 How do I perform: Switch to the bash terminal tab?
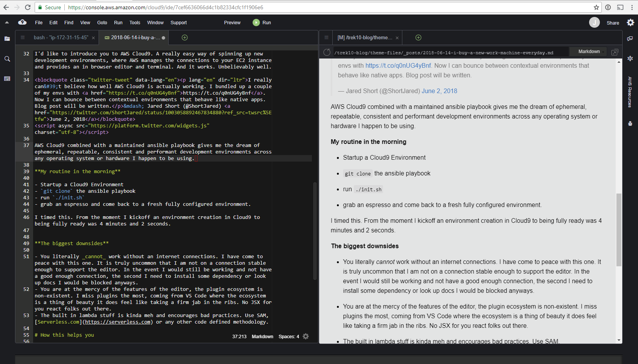pos(61,37)
